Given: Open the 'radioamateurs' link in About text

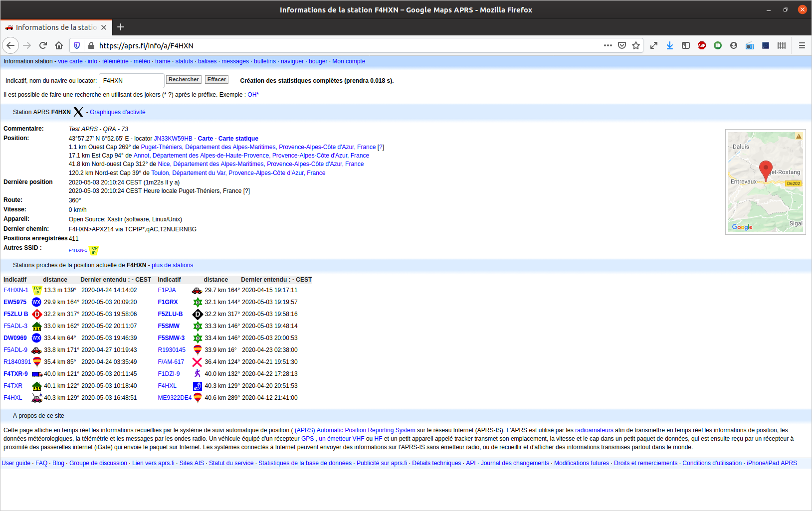Looking at the screenshot, I should tap(594, 430).
